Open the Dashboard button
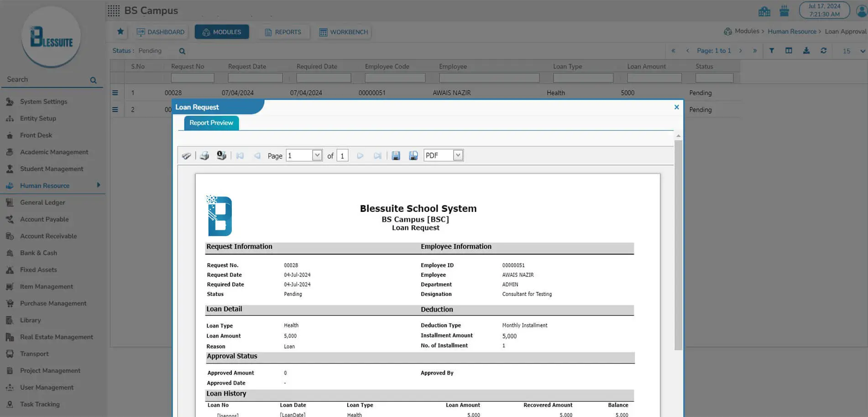 click(x=161, y=32)
